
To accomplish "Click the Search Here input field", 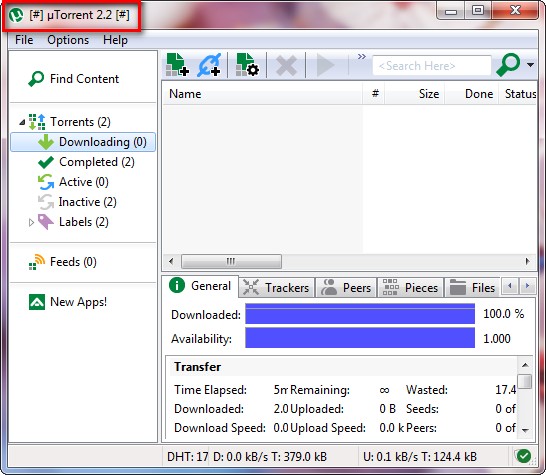I will [432, 65].
